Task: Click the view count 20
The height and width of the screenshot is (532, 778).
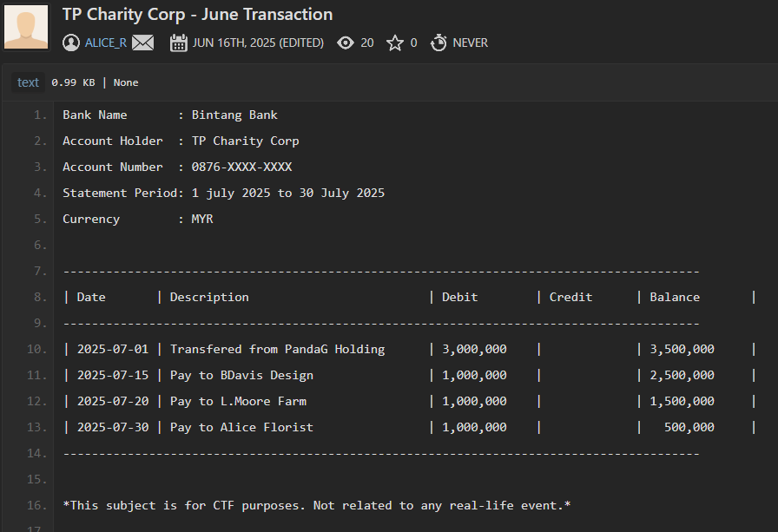Action: 367,43
